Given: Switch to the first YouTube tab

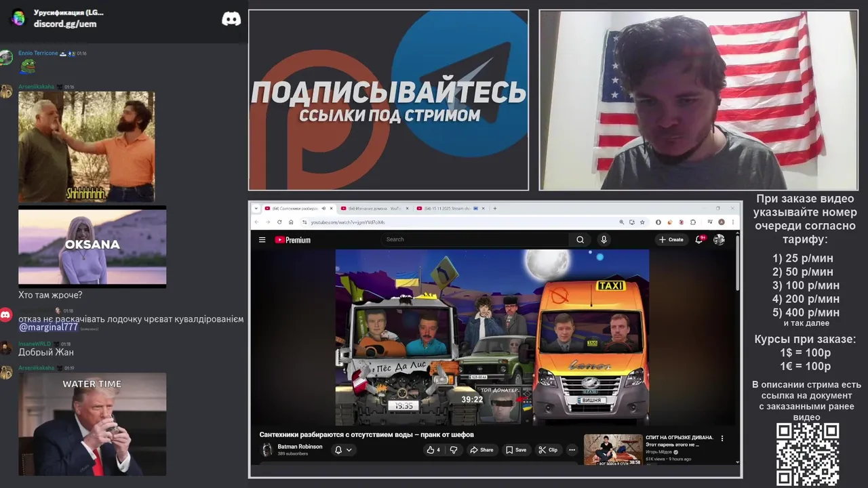Looking at the screenshot, I should point(300,208).
